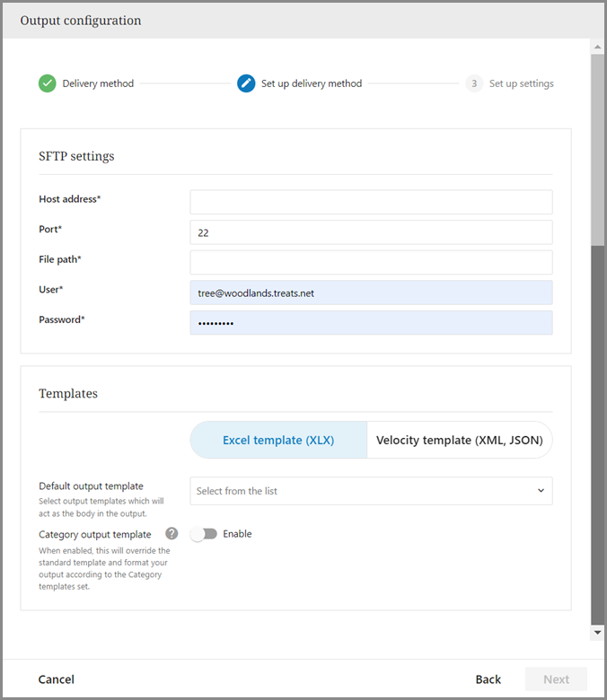607x700 pixels.
Task: Click the Host address input field
Action: pos(370,202)
